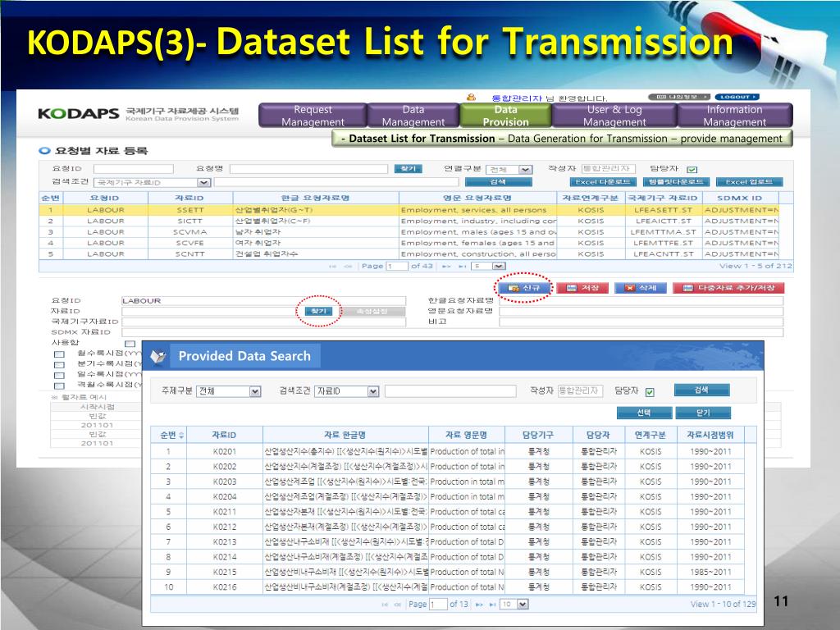Toggle 담당자 checkbox in Provided Data Search
This screenshot has height=630, width=840.
pyautogui.click(x=650, y=391)
